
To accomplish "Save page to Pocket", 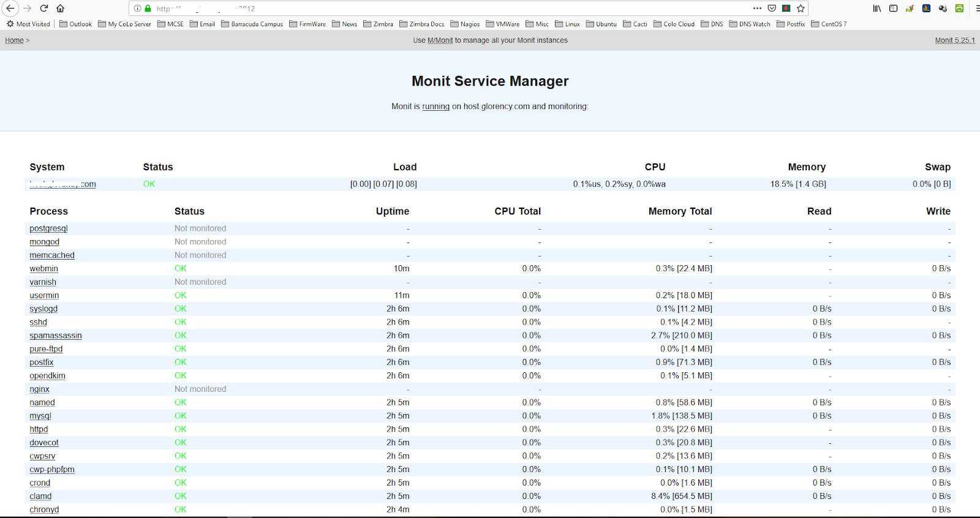I will click(x=772, y=8).
